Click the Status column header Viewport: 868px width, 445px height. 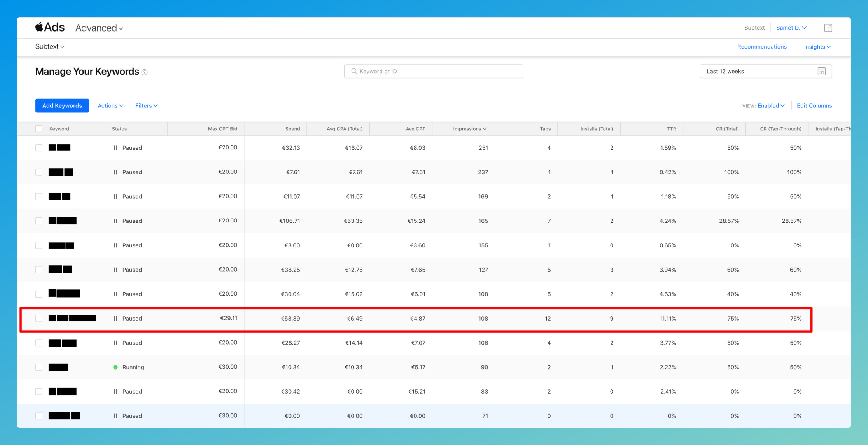pos(119,129)
